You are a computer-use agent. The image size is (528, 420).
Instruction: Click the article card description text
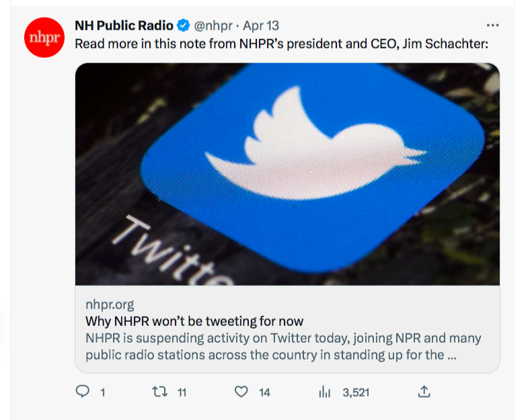pos(282,346)
